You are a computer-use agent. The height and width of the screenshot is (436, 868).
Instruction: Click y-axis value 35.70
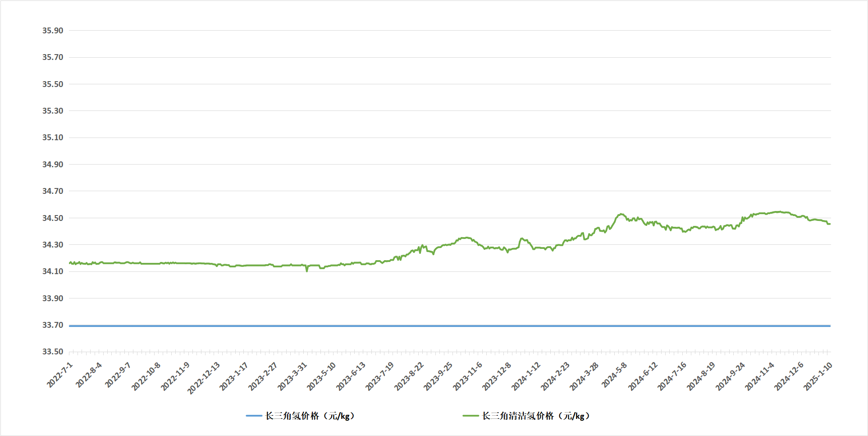point(53,57)
